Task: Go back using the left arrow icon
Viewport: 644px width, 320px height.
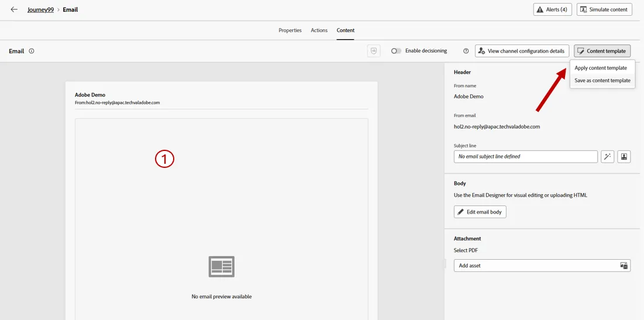Action: point(14,9)
